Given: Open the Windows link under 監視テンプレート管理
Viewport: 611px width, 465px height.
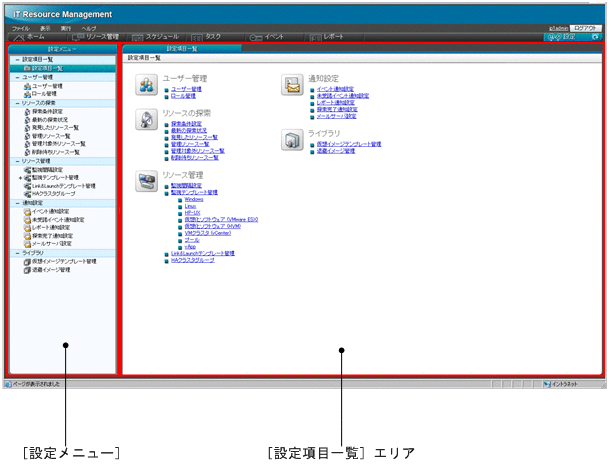Looking at the screenshot, I should pos(194,200).
